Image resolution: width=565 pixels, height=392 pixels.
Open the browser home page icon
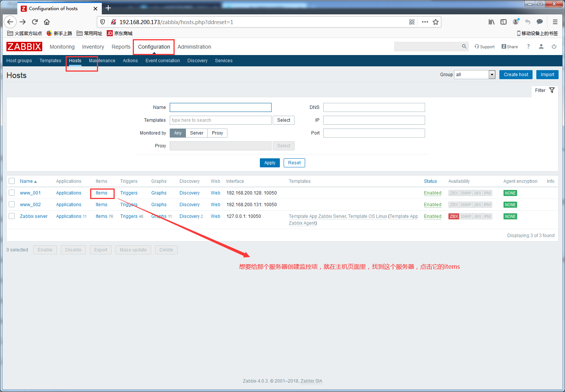pos(47,22)
